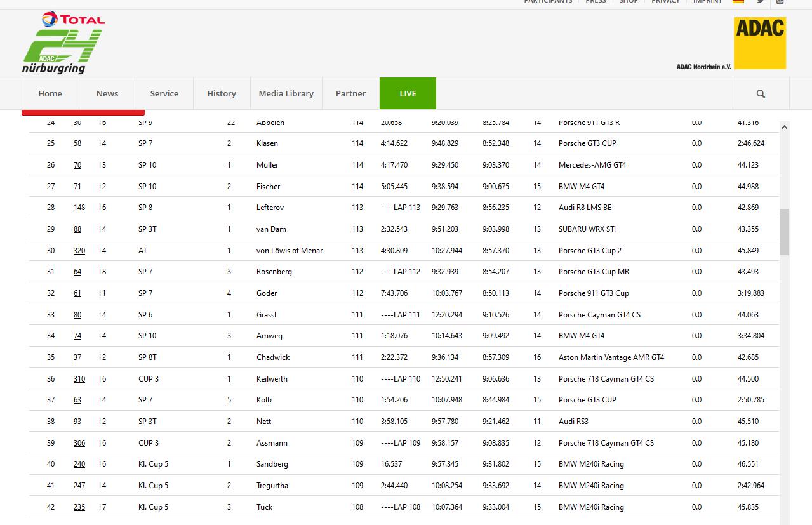Switch to the green LIVE tab
Viewport: 812px width, 525px height.
pyautogui.click(x=408, y=93)
